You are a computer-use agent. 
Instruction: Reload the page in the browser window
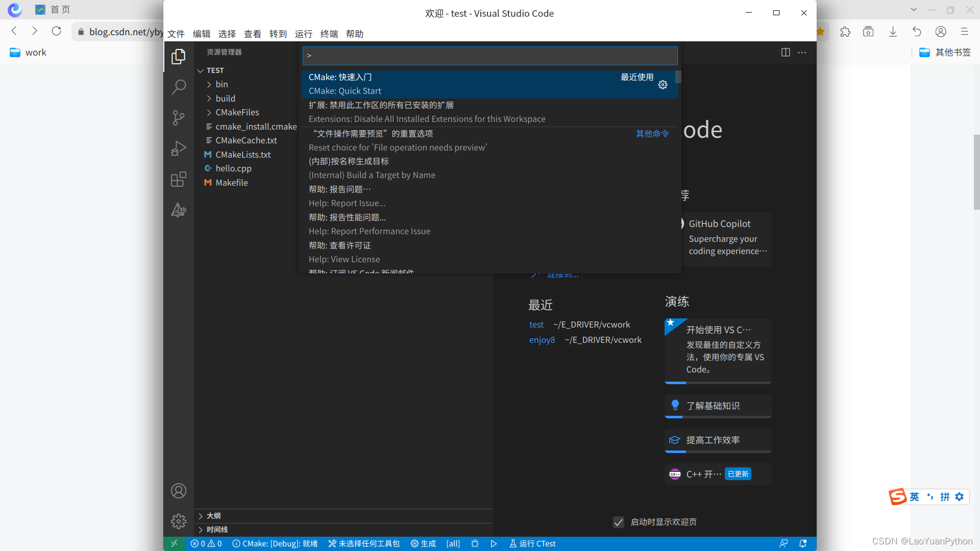pos(57,32)
